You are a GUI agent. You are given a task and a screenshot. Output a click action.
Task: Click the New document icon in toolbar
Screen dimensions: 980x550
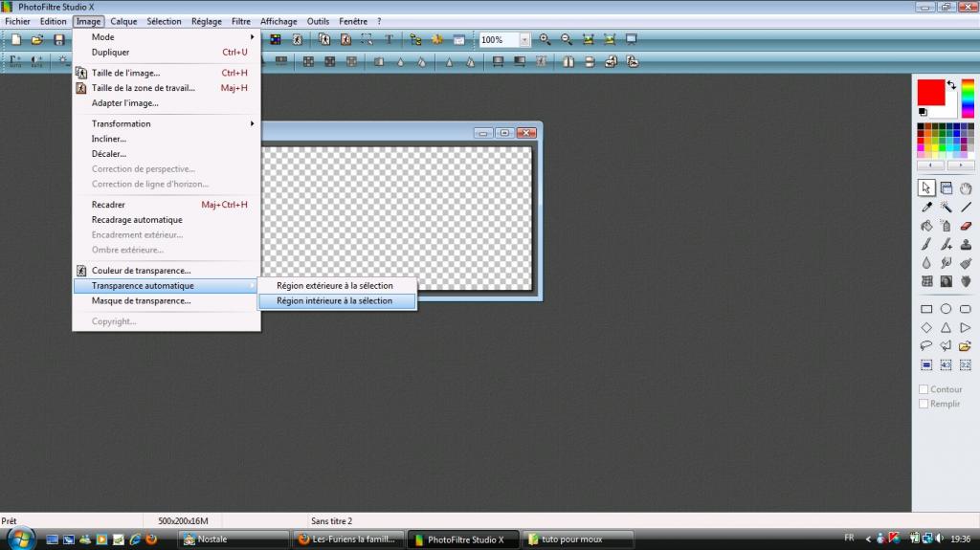tap(16, 39)
